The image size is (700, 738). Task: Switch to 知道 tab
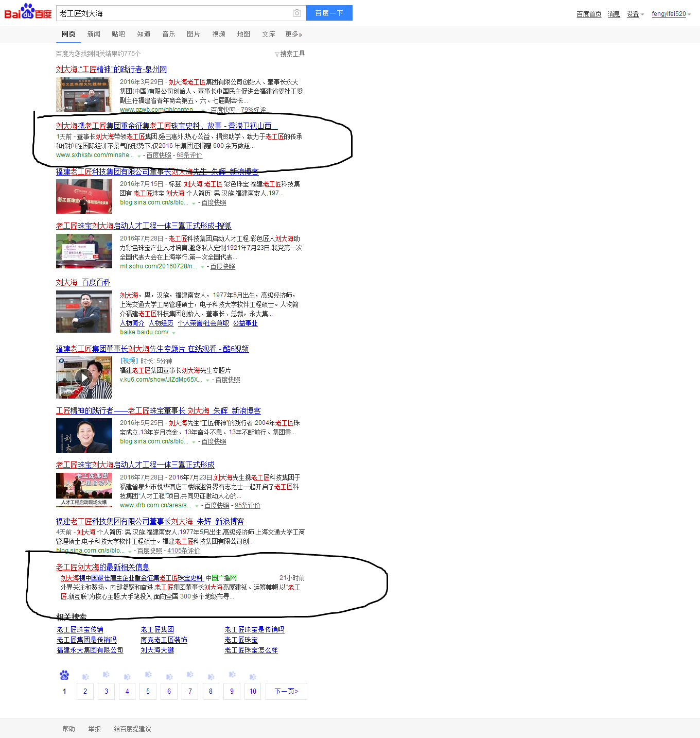click(x=144, y=34)
